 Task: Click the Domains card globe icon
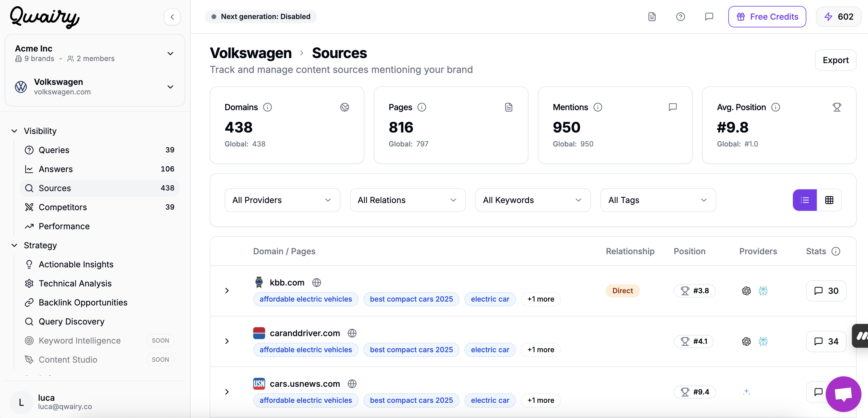tap(345, 107)
